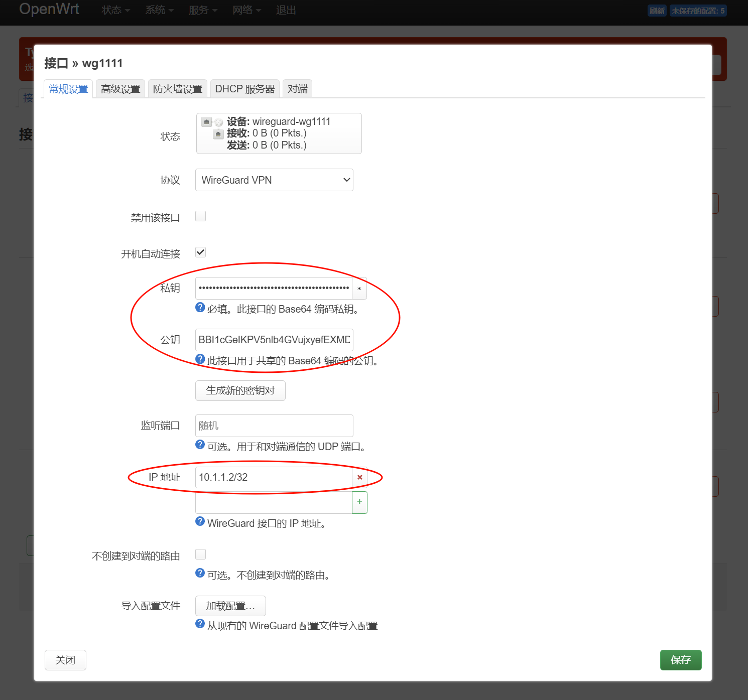
Task: Tick the 不创建到对端的路由 checkbox
Action: coord(200,554)
